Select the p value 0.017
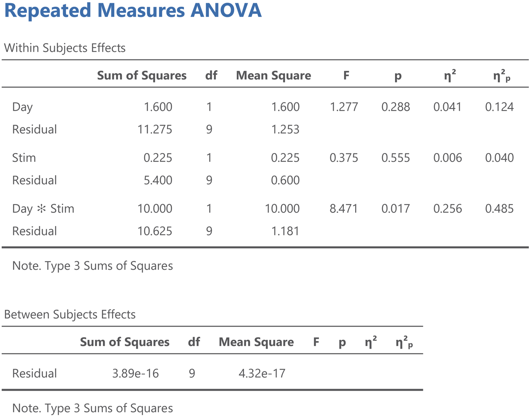This screenshot has width=532, height=417. (x=396, y=208)
